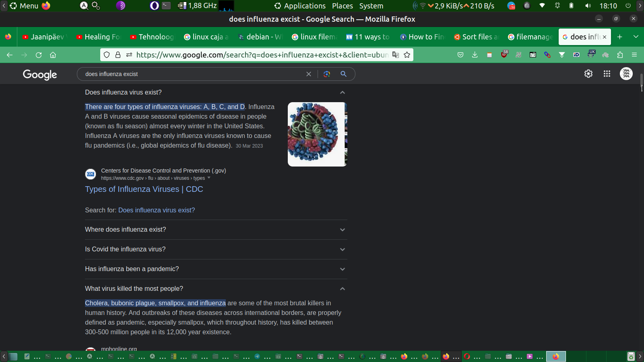Open the volume control in system tray
Screen dimensions: 644x362
[x=588, y=6]
